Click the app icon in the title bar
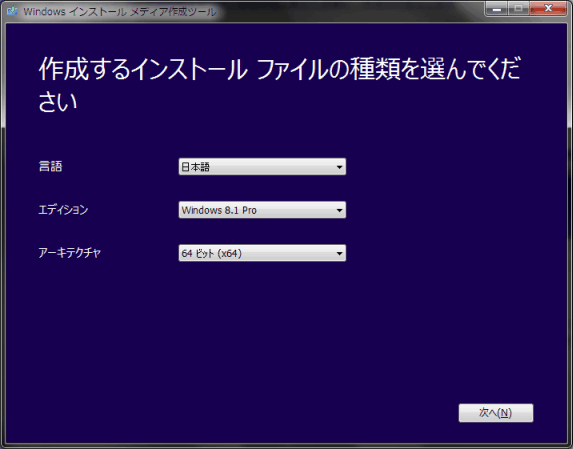Image resolution: width=573 pixels, height=449 pixels. click(12, 11)
